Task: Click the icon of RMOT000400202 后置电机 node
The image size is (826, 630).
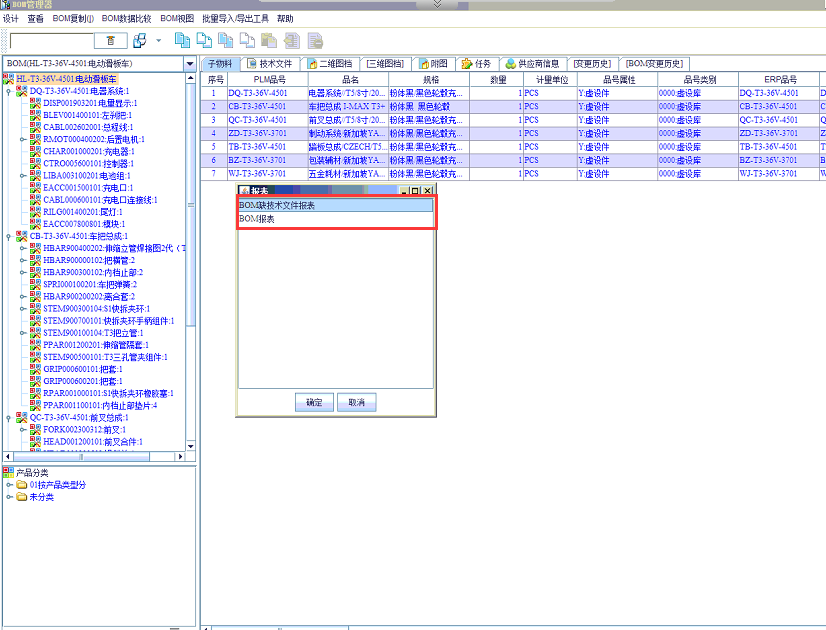Action: tap(36, 139)
